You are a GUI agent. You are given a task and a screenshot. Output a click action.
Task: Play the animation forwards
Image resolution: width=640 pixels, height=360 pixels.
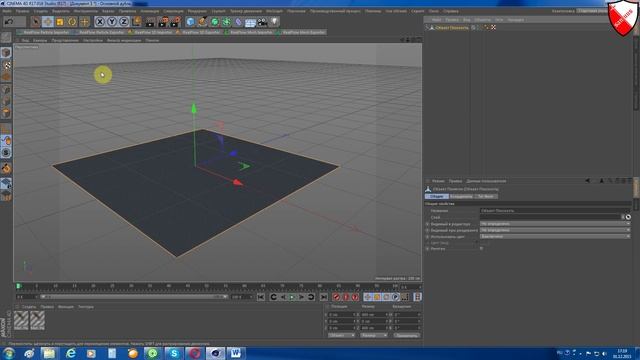(x=292, y=297)
